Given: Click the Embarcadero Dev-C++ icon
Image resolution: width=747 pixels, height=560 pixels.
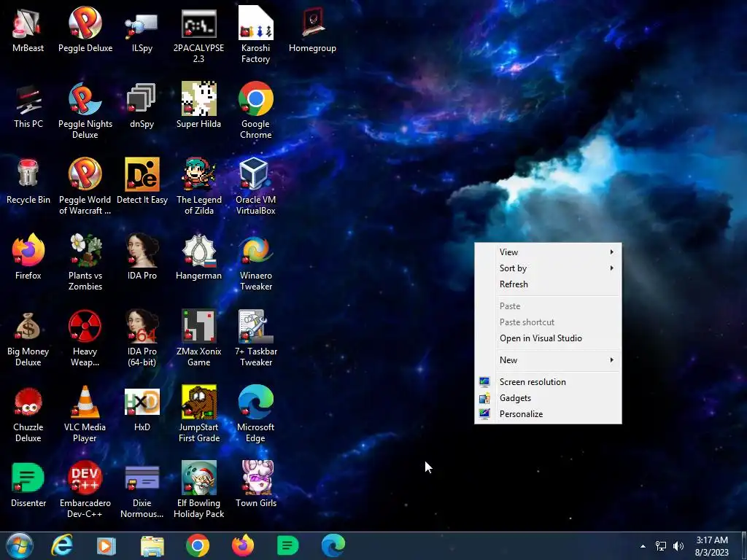Looking at the screenshot, I should [x=85, y=489].
